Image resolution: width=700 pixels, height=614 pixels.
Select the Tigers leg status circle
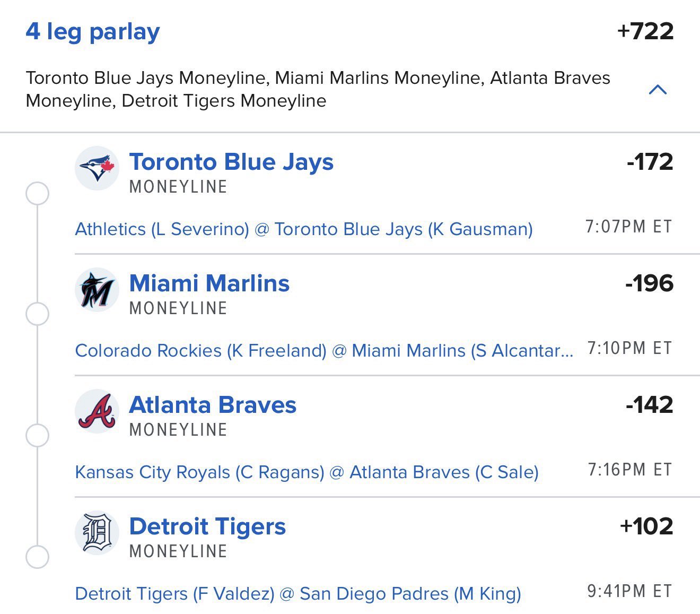[x=37, y=557]
